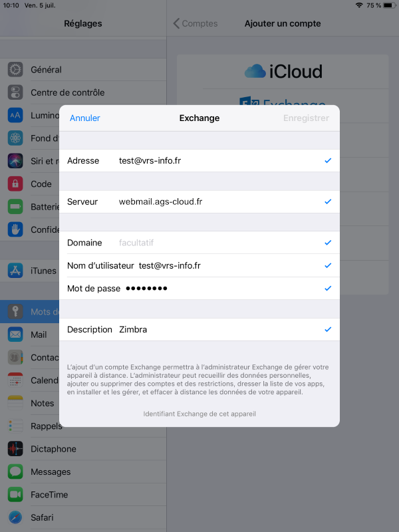This screenshot has width=399, height=532.
Task: Tap the checkmark in Adresse row
Action: (328, 160)
